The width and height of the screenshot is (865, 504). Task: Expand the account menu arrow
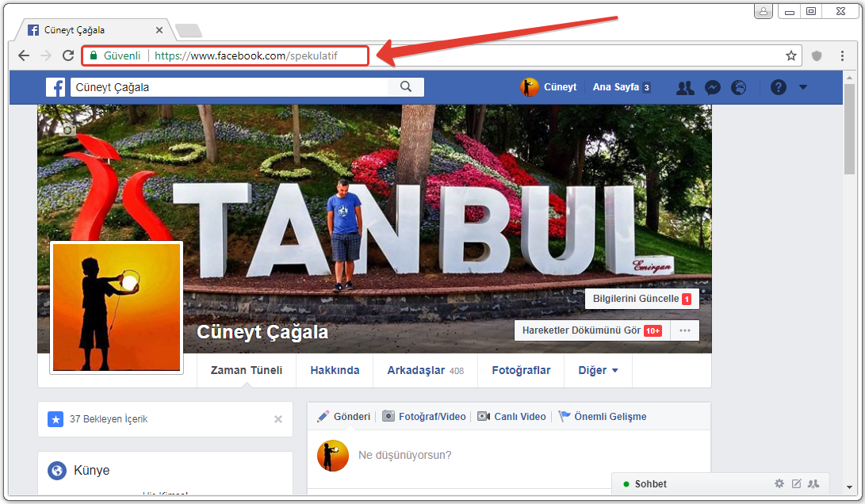tap(803, 87)
